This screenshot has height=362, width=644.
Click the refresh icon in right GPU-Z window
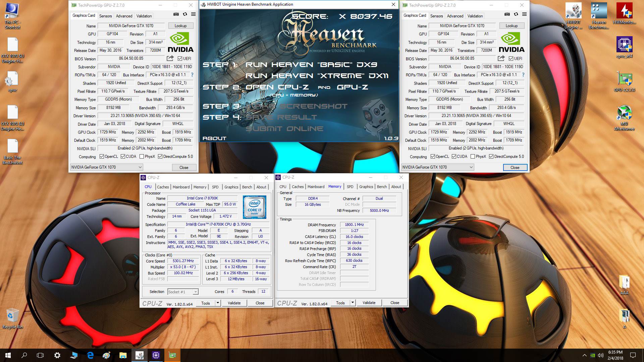(x=516, y=14)
